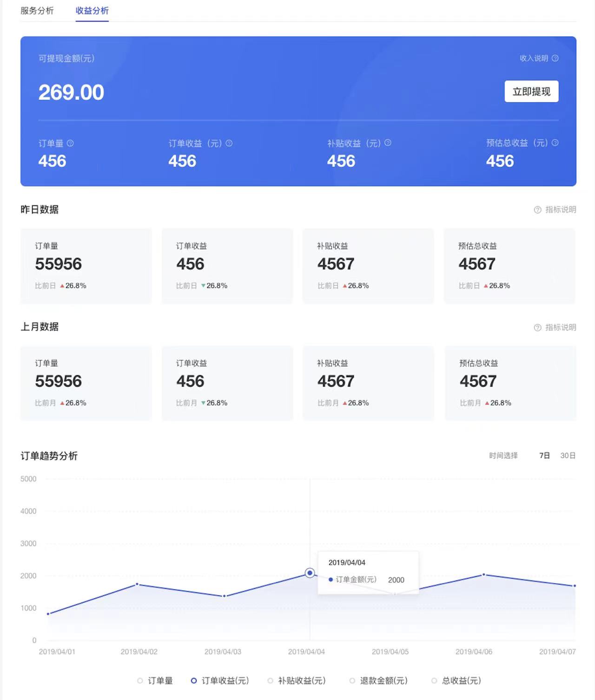The image size is (595, 700).
Task: Click the 订单趋势分析 heading
Action: tap(49, 456)
